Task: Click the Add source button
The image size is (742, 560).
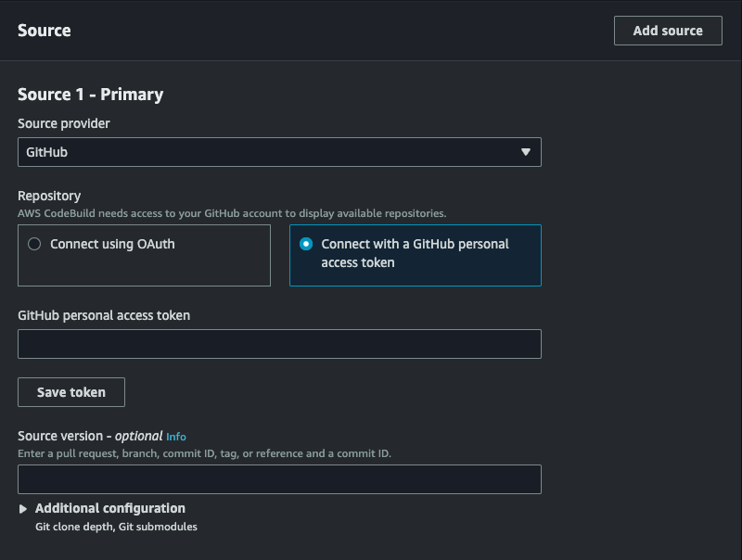Action: [x=668, y=31]
